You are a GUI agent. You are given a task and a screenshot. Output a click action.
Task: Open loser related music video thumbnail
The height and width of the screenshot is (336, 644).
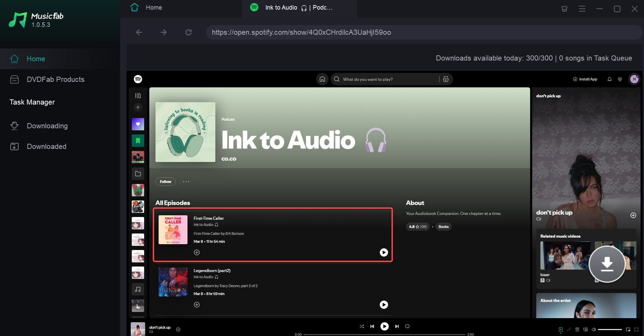(x=565, y=256)
